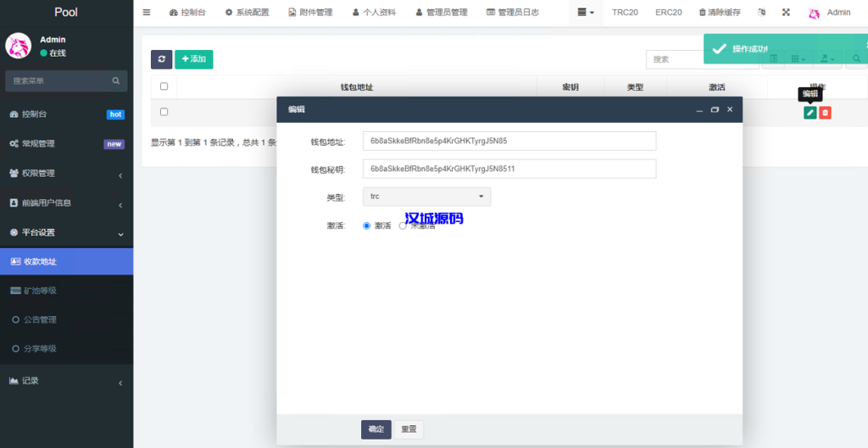Click the sidebar search magnifier icon
This screenshot has height=448, width=868.
click(115, 80)
